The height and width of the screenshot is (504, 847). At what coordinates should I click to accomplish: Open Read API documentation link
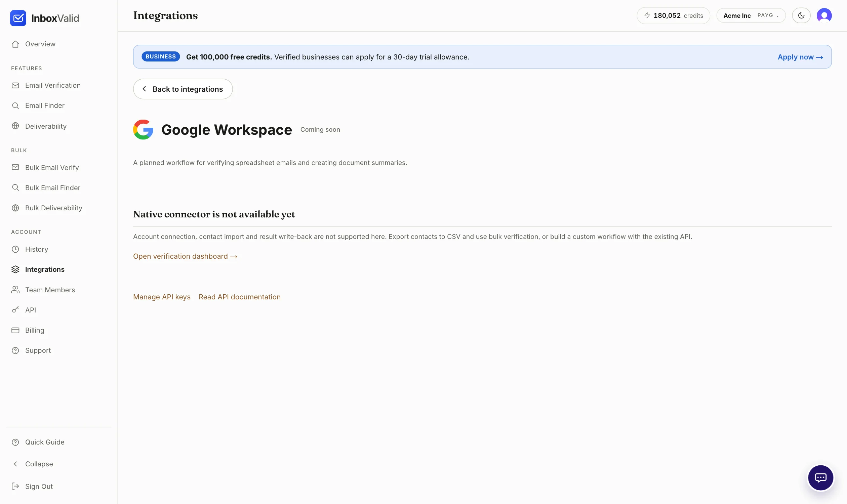[240, 297]
